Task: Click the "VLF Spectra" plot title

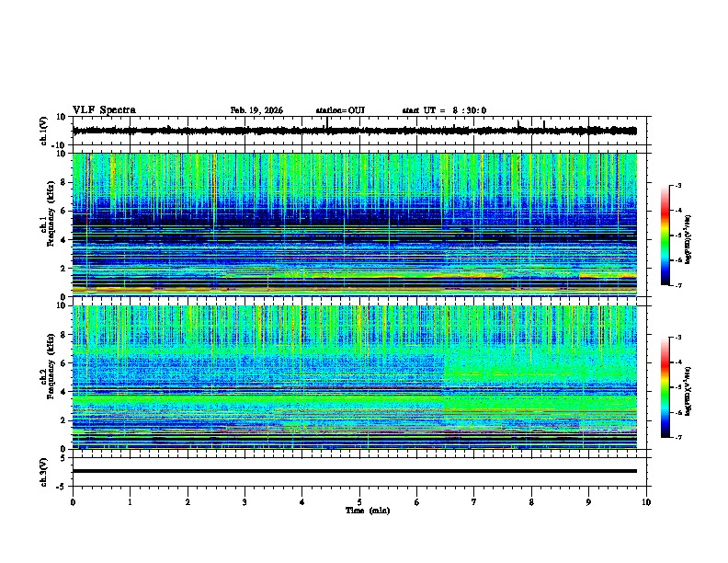Action: pos(104,110)
